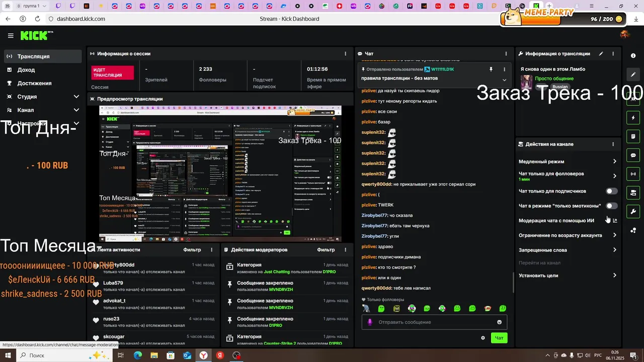Expand the pinned message chevron
Screen dimensions: 644x362
click(x=504, y=80)
